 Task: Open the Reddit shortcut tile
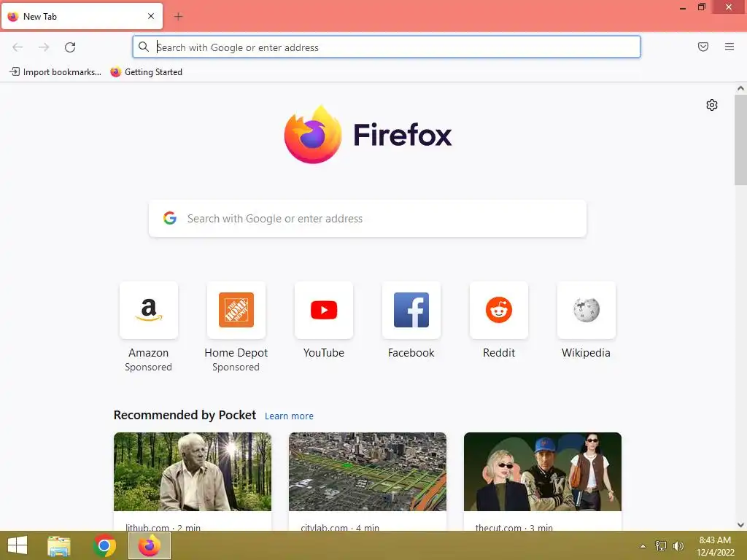click(499, 310)
